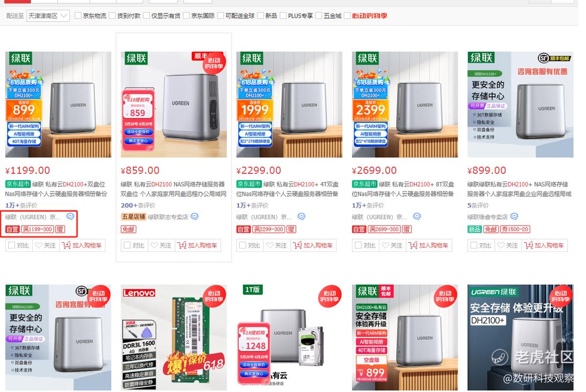This screenshot has height=392, width=586.
Task: Click the chat icon under the ¥2299.00 product
Action: click(x=301, y=217)
